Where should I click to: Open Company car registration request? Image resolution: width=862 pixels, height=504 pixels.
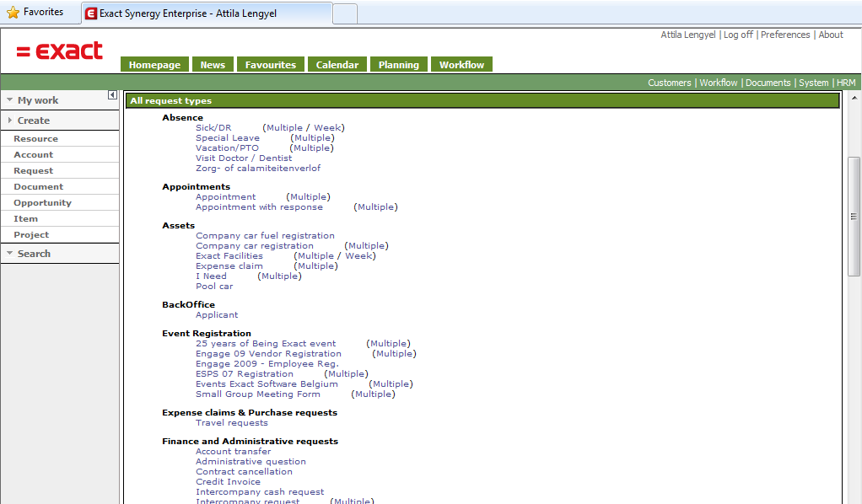255,246
